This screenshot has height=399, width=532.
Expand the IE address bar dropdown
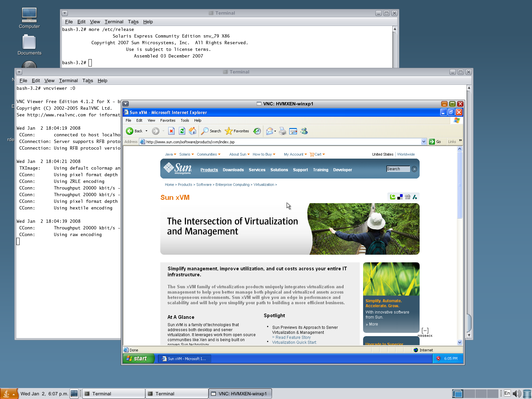click(x=424, y=142)
